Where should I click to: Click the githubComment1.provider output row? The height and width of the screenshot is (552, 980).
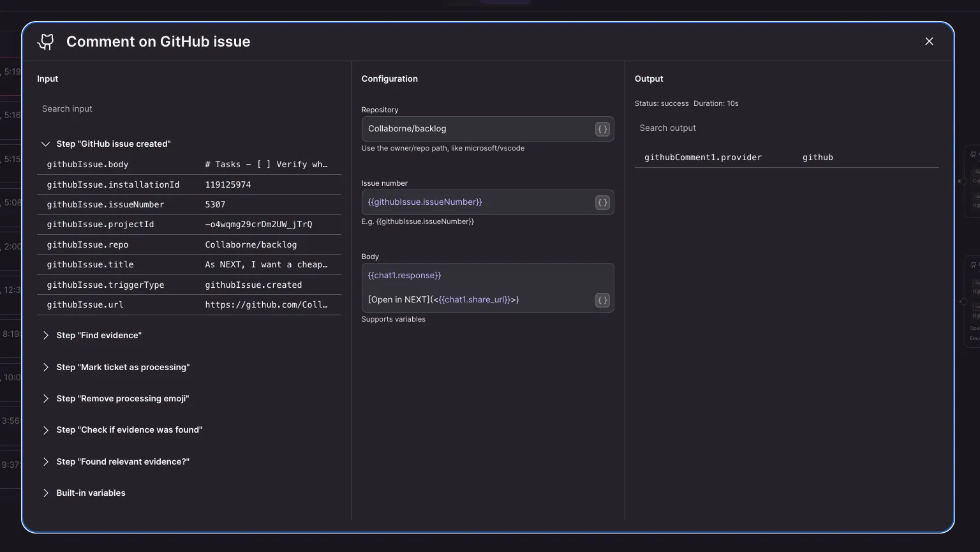(x=787, y=158)
